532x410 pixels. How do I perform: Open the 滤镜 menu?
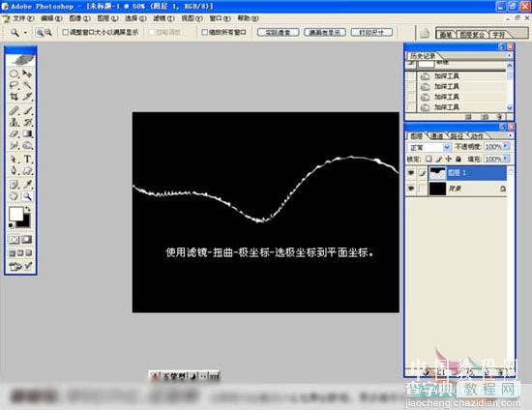(x=163, y=18)
